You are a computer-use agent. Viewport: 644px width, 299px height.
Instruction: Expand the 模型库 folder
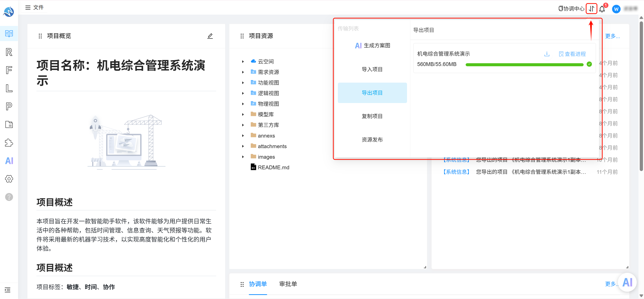pyautogui.click(x=243, y=114)
